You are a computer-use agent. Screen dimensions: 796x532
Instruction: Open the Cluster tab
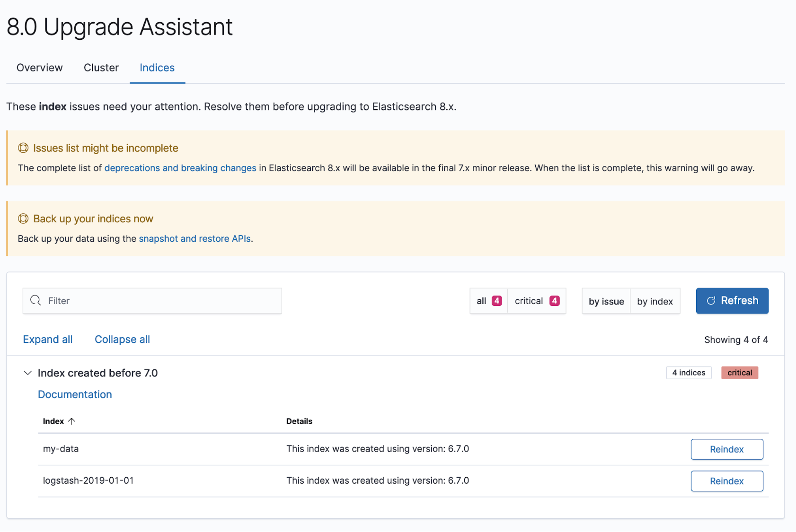pyautogui.click(x=101, y=68)
